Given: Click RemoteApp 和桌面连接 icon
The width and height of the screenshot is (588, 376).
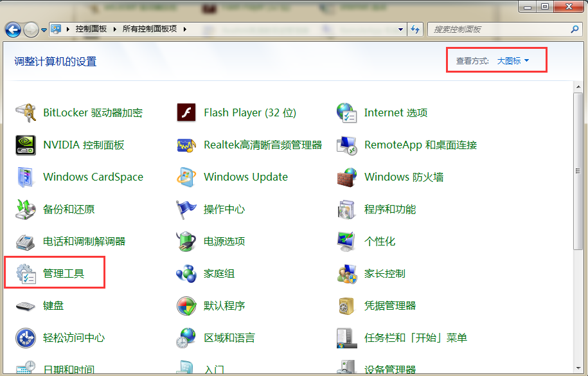Looking at the screenshot, I should (346, 145).
